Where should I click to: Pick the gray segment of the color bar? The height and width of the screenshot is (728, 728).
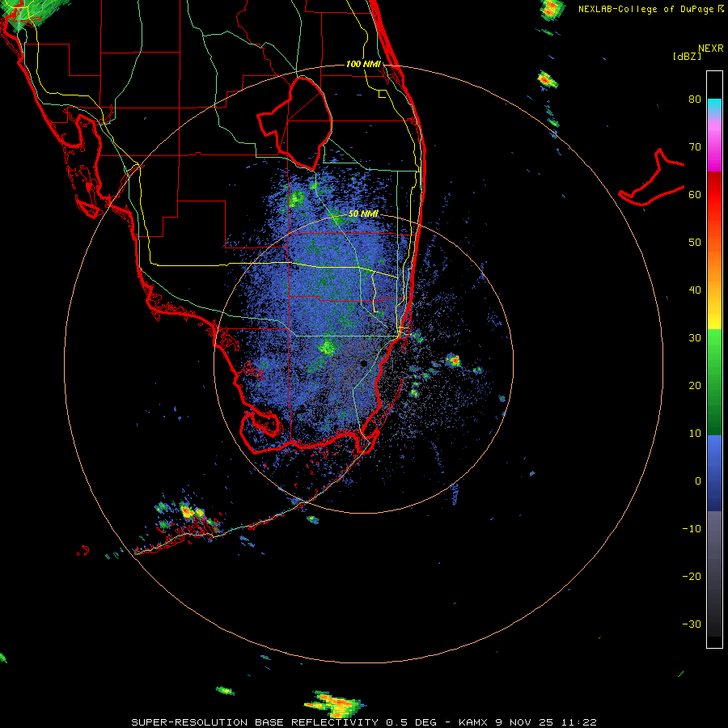click(714, 574)
